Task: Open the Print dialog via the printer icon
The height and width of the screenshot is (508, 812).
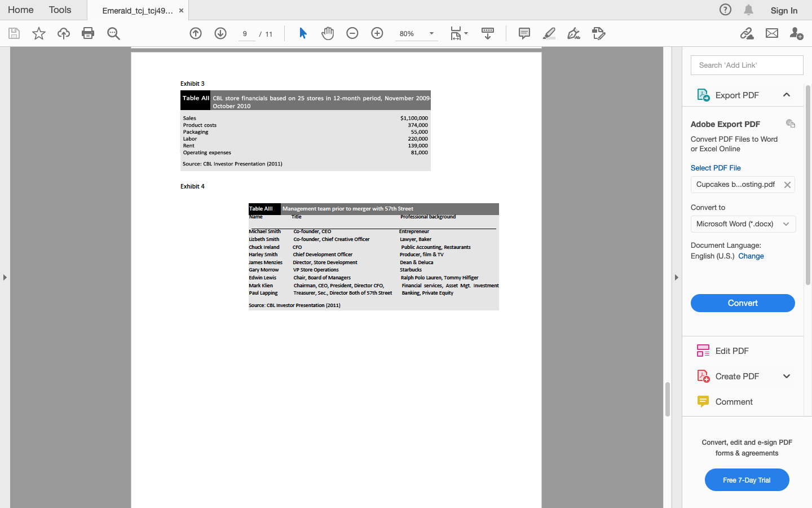Action: point(88,33)
